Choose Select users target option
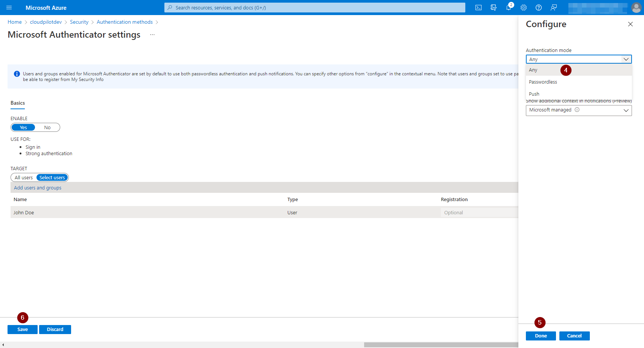 [x=52, y=178]
